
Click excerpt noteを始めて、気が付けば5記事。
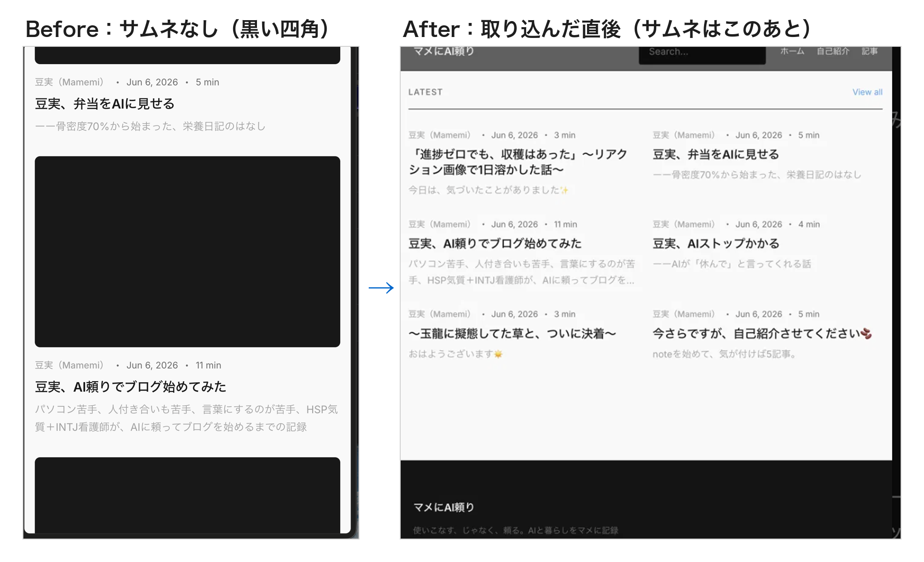click(x=724, y=354)
